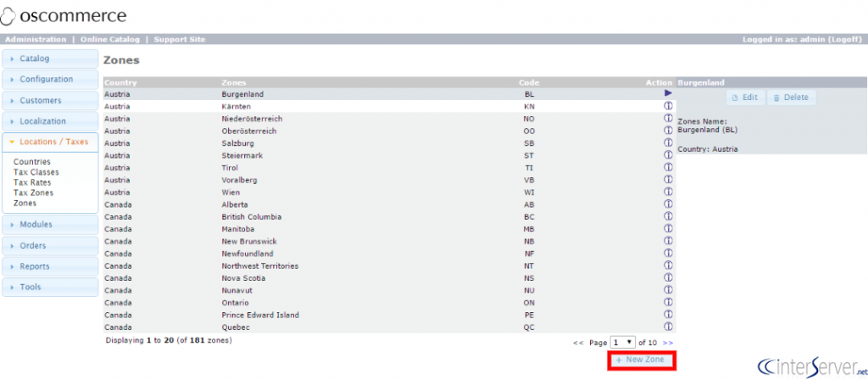Open info for the Oberösterreich zone

pos(668,130)
